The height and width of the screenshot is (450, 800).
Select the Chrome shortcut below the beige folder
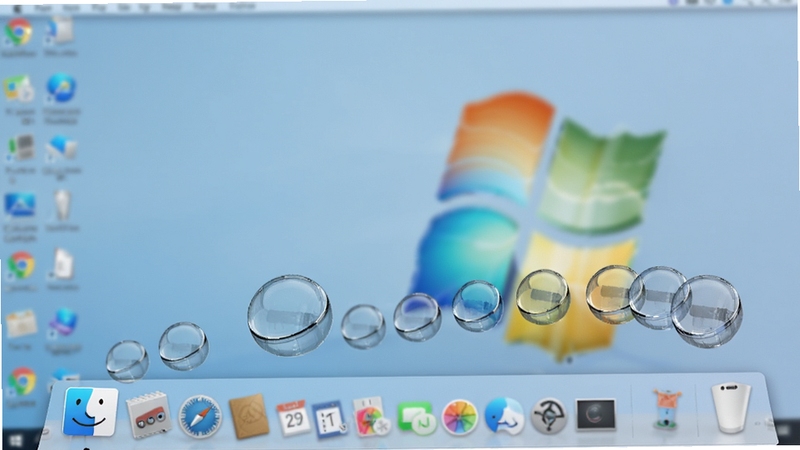21,381
